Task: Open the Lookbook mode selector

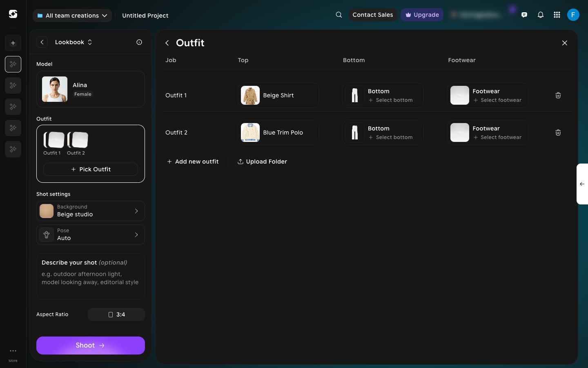Action: click(x=73, y=42)
